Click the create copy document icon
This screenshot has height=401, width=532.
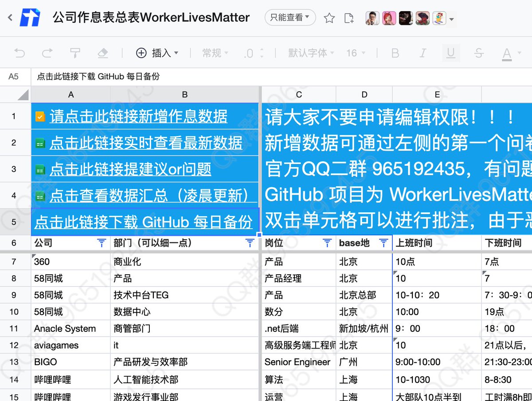[349, 18]
